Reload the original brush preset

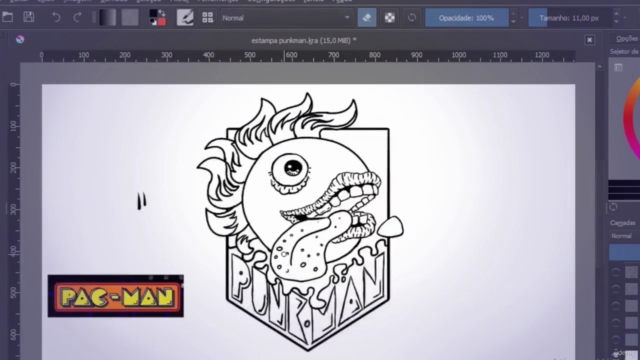point(412,18)
